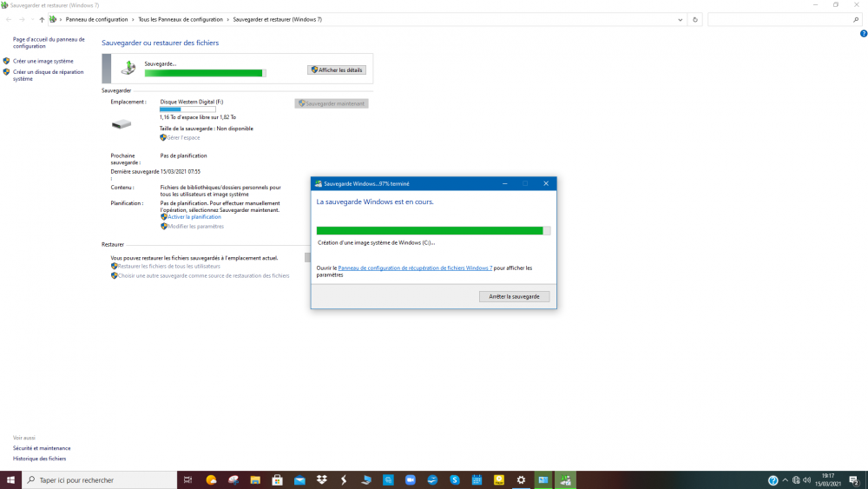Open 'Créer une image système' link
Screen dimensions: 868x489
point(43,61)
